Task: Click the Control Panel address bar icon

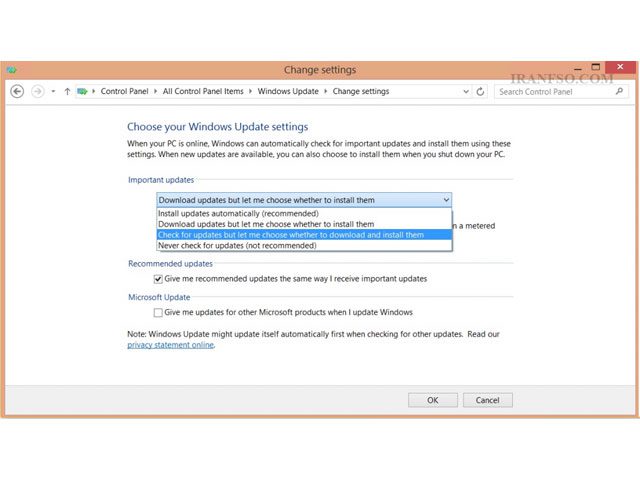Action: click(x=82, y=91)
